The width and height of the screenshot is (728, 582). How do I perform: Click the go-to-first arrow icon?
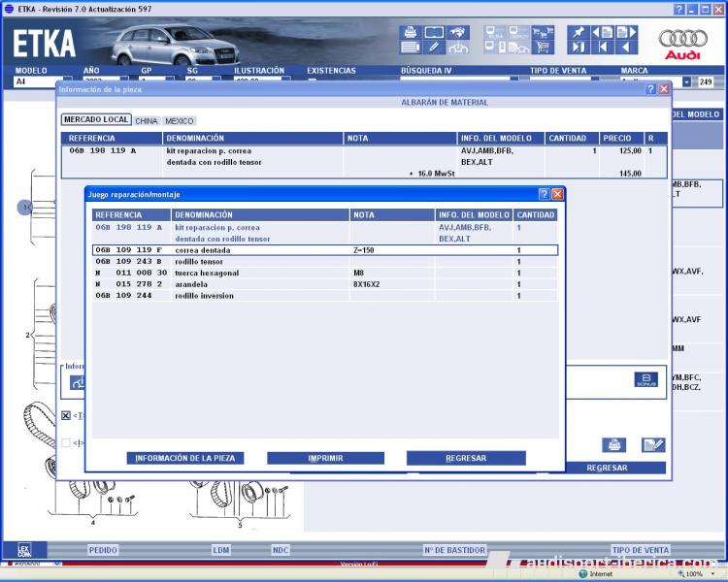coord(603,48)
